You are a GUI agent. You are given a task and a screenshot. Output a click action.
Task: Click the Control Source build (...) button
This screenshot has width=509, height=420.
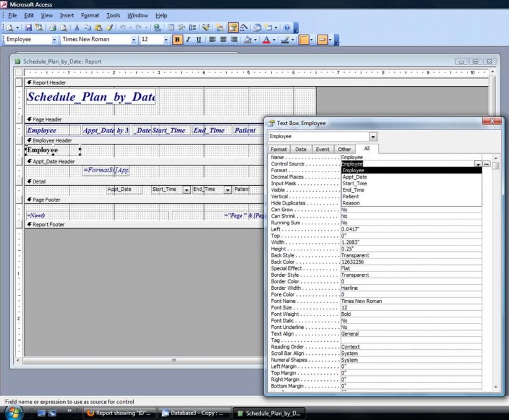[x=486, y=164]
